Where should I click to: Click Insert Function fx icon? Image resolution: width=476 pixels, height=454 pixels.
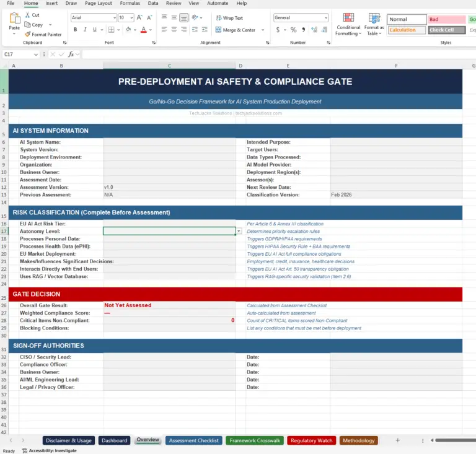point(71,55)
